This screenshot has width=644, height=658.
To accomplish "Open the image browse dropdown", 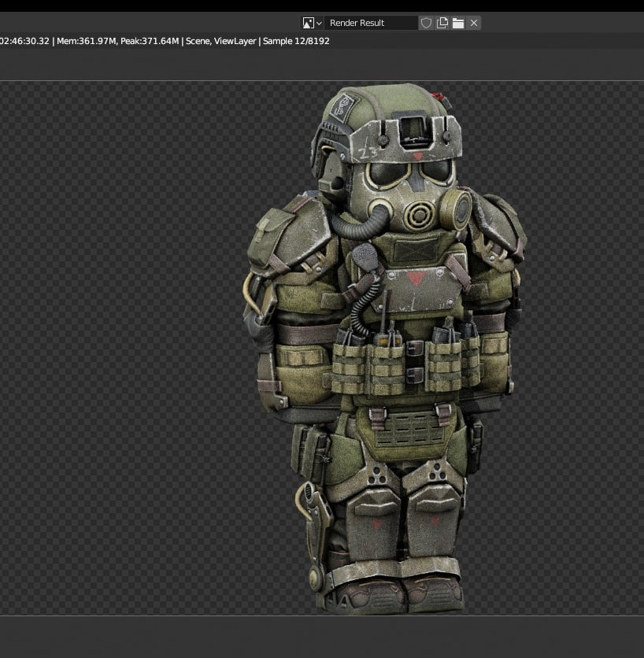I will (313, 23).
